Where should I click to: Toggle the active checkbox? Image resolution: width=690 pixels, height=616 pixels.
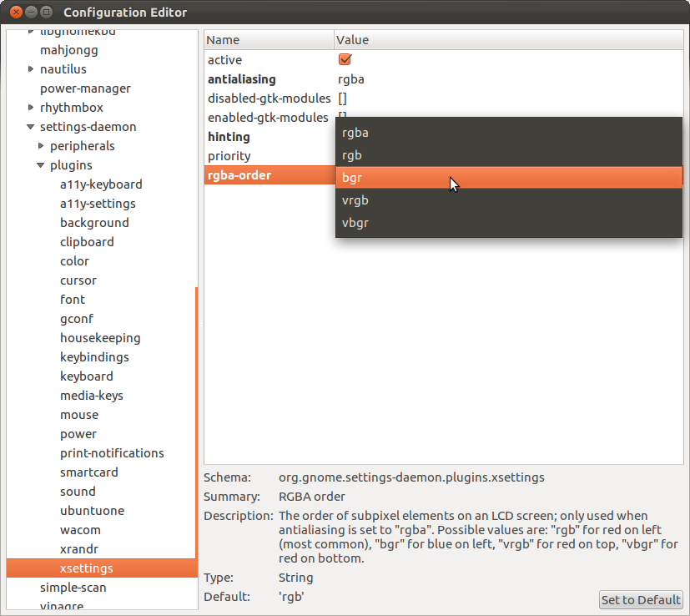345,60
